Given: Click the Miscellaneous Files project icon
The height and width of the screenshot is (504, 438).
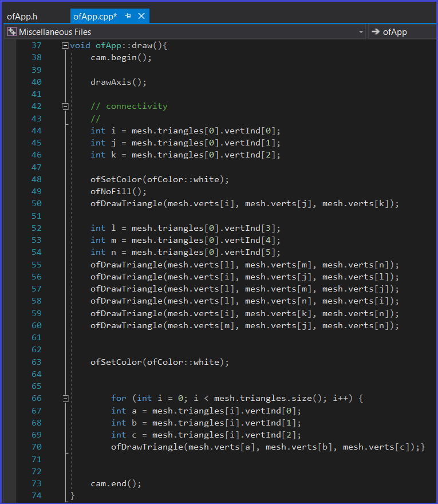Looking at the screenshot, I should click(11, 32).
